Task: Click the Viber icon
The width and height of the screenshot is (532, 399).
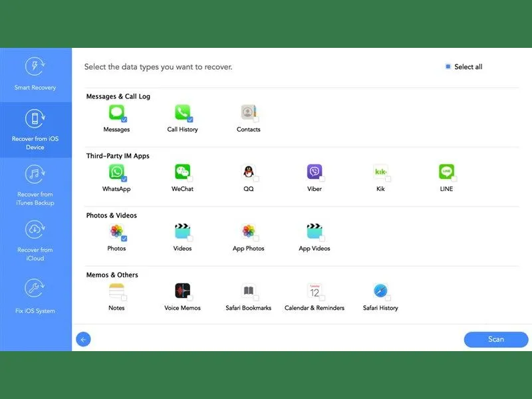Action: coord(315,172)
